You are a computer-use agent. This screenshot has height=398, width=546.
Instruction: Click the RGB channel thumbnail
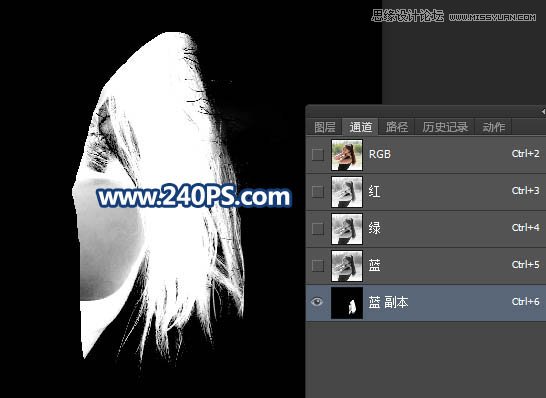point(347,155)
